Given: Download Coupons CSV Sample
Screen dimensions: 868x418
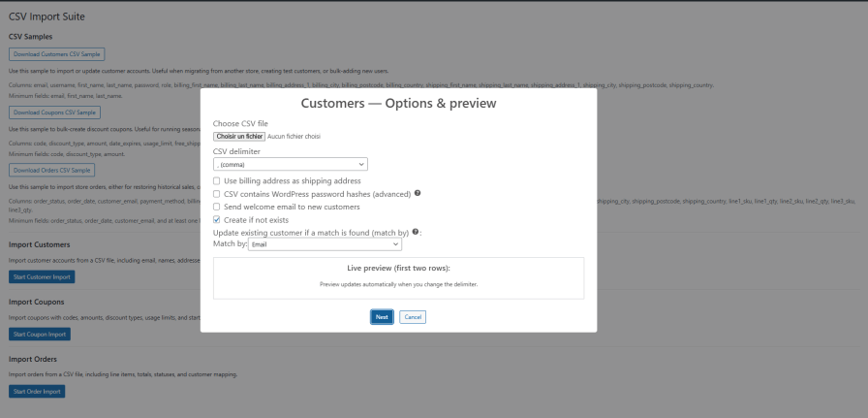Looking at the screenshot, I should 54,113.
